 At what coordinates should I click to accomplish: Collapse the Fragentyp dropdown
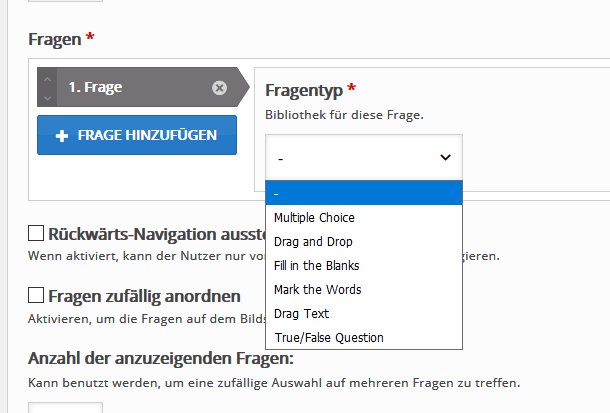(364, 157)
